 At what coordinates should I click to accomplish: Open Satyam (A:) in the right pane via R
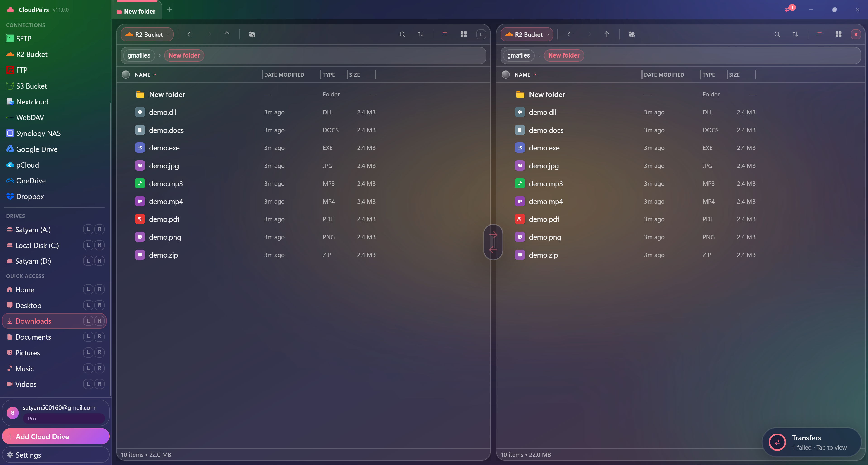click(x=99, y=229)
